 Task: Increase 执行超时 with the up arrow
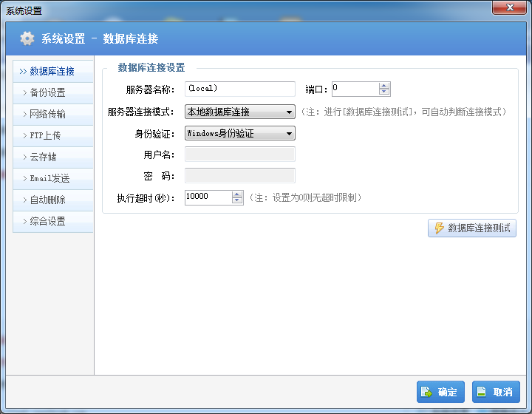[x=236, y=194]
